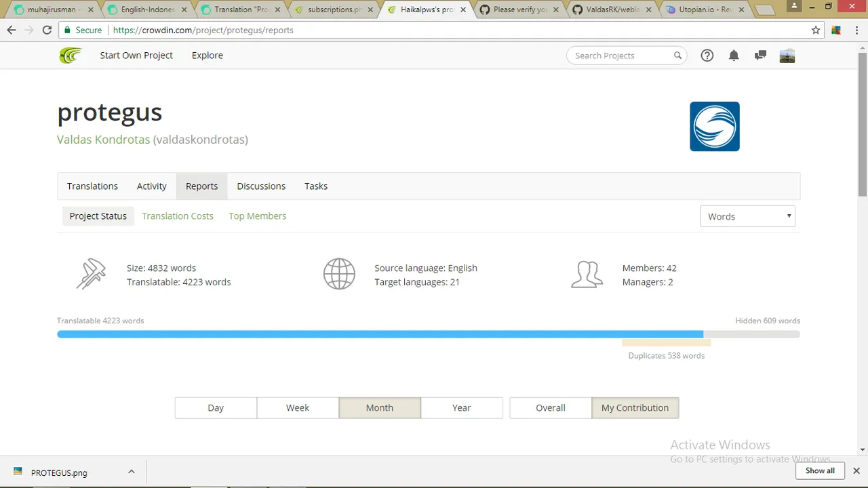
Task: Click the Duplicates 538 words label
Action: (x=667, y=355)
